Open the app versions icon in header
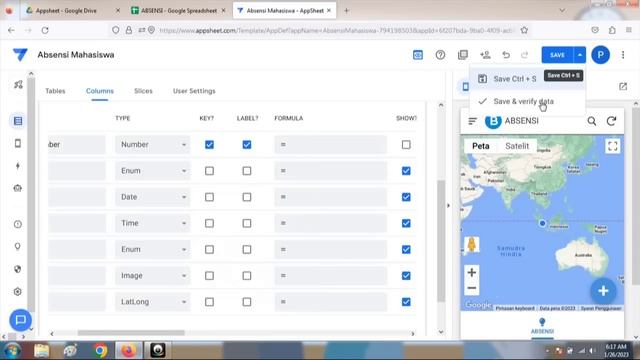Viewport: 640px width, 360px height. [x=462, y=55]
